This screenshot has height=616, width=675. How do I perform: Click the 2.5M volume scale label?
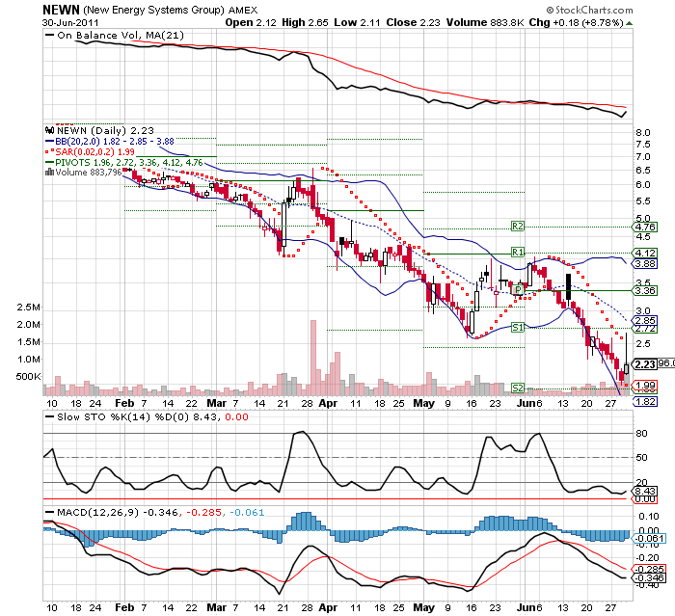(28, 308)
